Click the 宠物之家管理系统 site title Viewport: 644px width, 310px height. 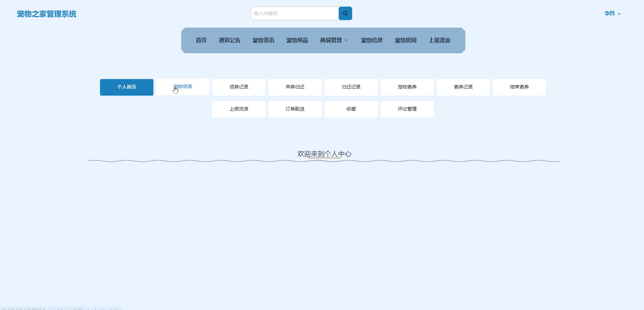47,14
